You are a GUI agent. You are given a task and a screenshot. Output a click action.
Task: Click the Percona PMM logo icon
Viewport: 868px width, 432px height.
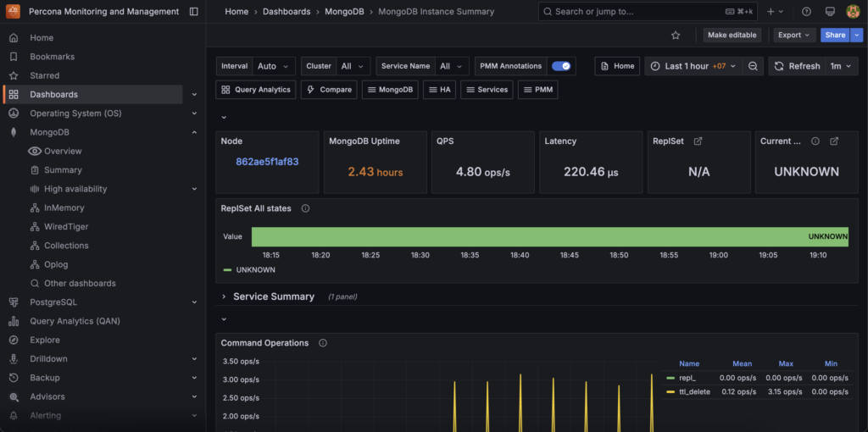click(14, 11)
